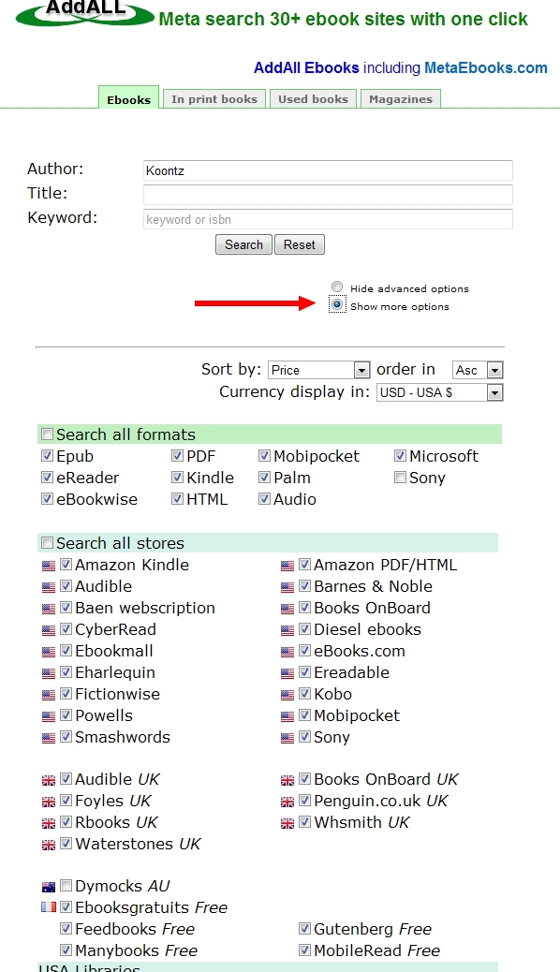Focus the Title input field

pos(328,195)
